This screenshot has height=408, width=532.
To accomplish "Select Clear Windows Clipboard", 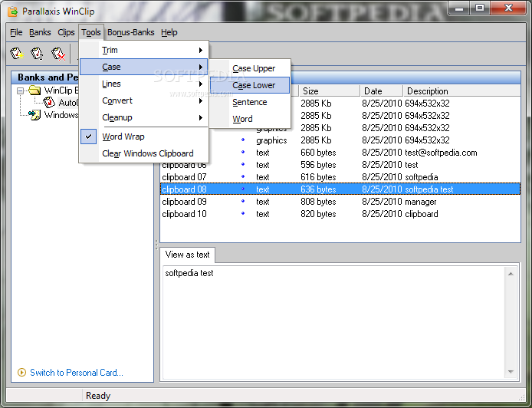I will coord(143,153).
